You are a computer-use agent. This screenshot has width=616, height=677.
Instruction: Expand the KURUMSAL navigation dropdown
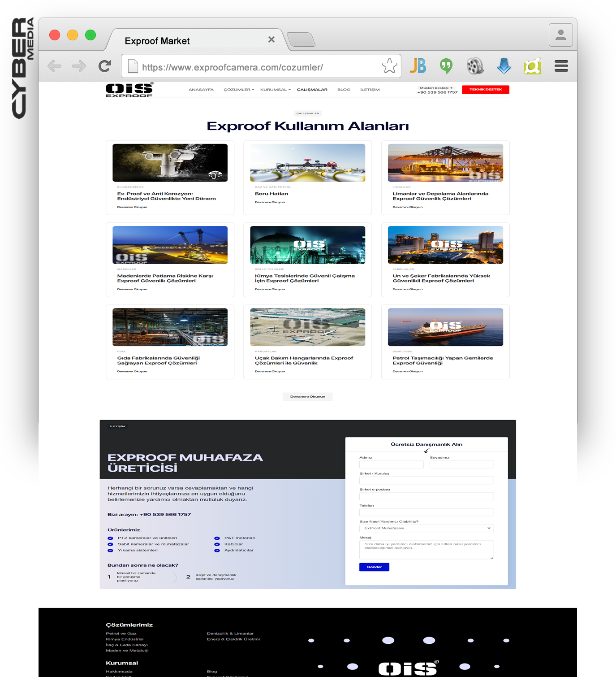275,90
